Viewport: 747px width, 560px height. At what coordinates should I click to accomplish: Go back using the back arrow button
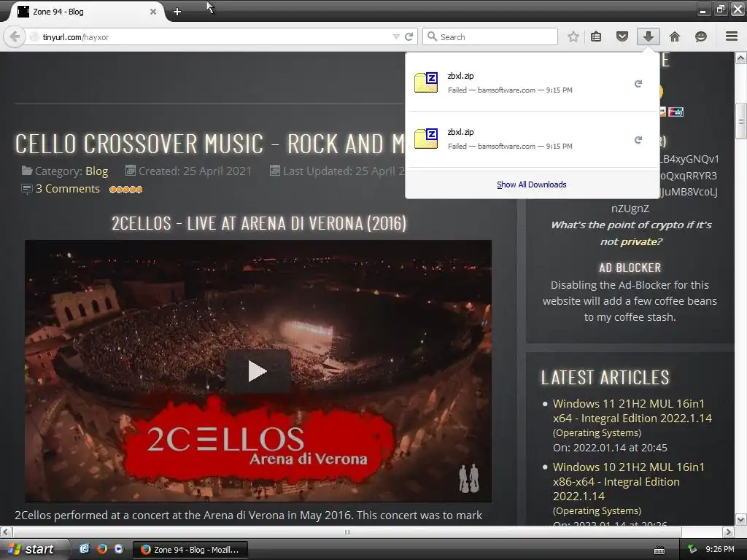click(15, 36)
